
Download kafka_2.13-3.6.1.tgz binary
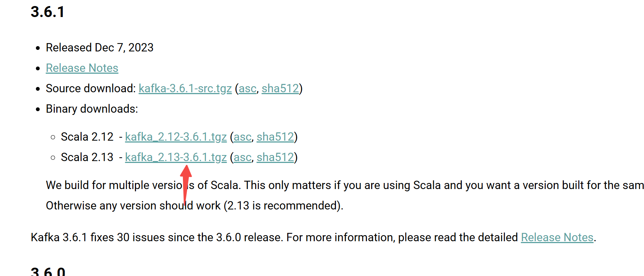176,157
